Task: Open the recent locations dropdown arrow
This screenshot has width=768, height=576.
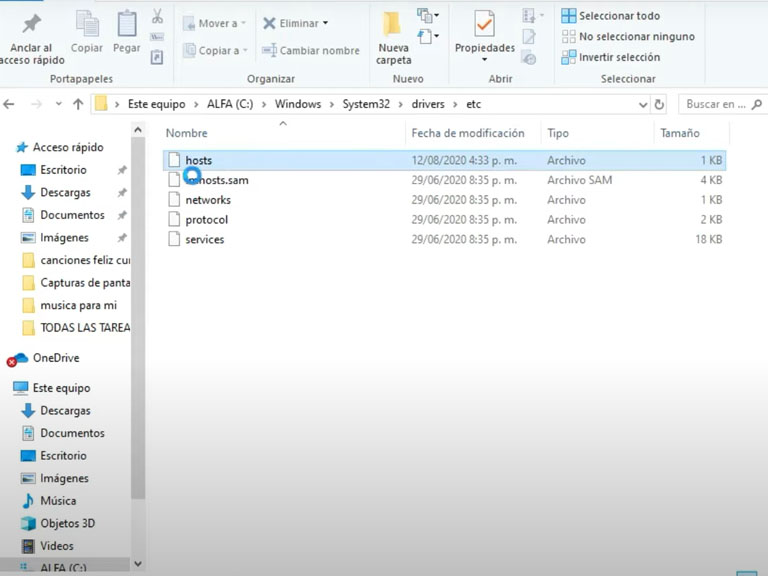Action: (59, 104)
